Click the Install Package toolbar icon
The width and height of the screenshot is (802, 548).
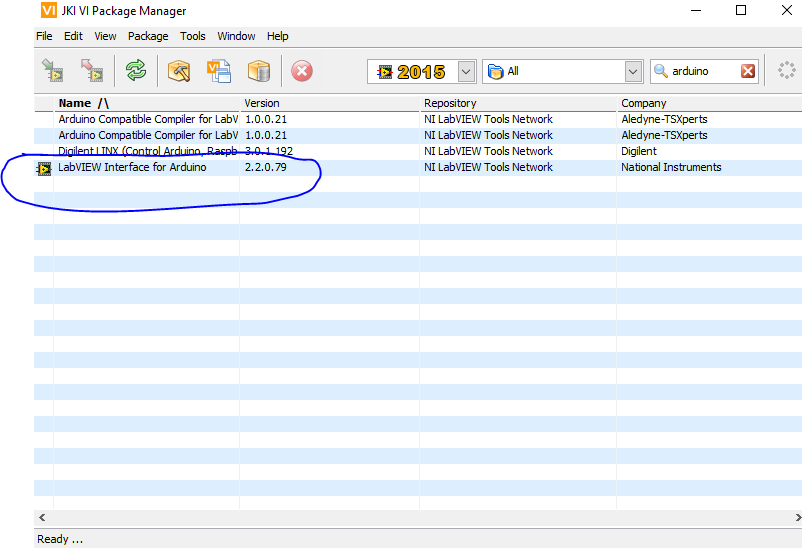[x=52, y=71]
